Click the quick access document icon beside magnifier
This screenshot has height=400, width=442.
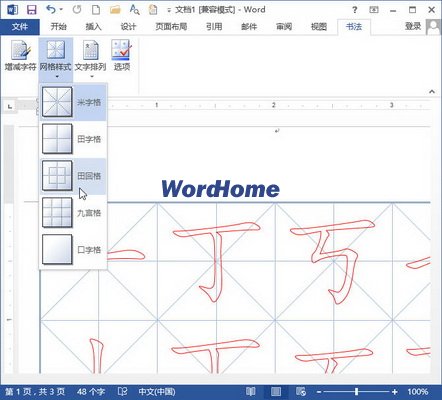click(x=153, y=9)
